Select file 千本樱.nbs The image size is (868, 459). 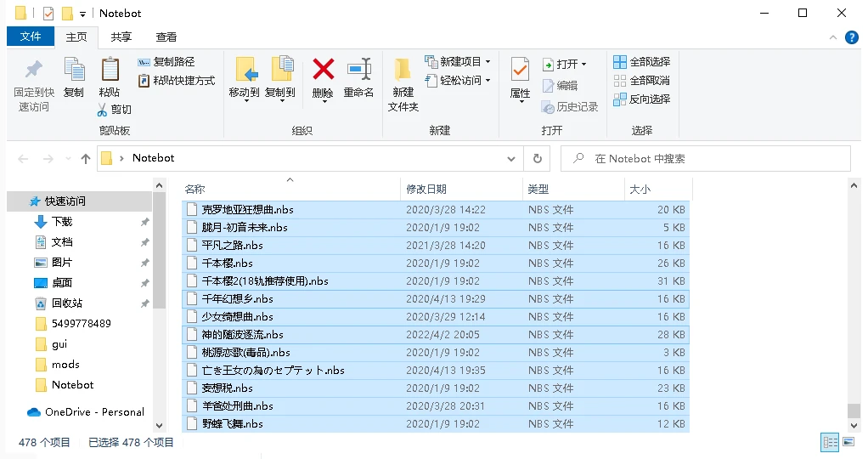pyautogui.click(x=435, y=263)
